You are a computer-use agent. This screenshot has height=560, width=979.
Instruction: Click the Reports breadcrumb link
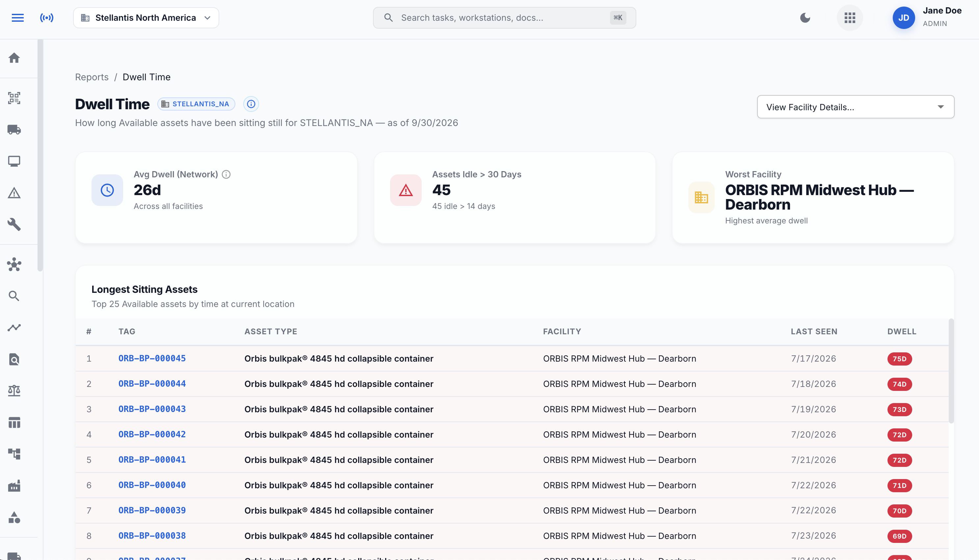point(92,77)
